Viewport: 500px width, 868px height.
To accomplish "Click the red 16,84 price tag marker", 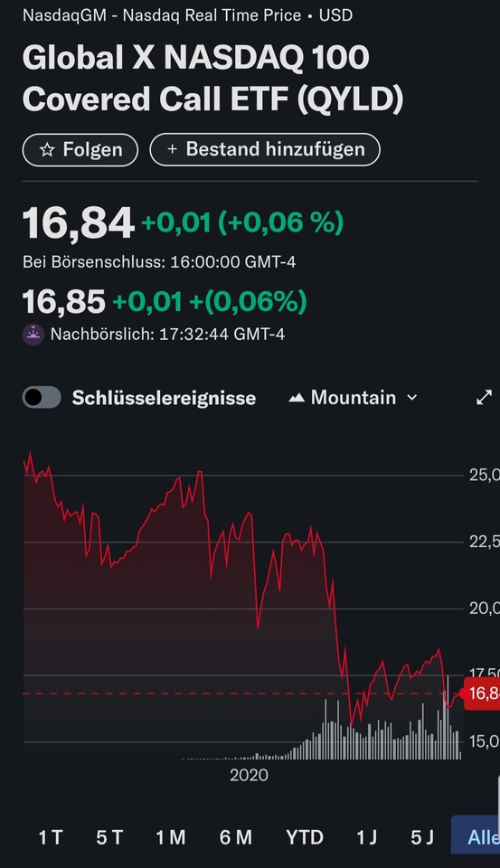I will (481, 693).
